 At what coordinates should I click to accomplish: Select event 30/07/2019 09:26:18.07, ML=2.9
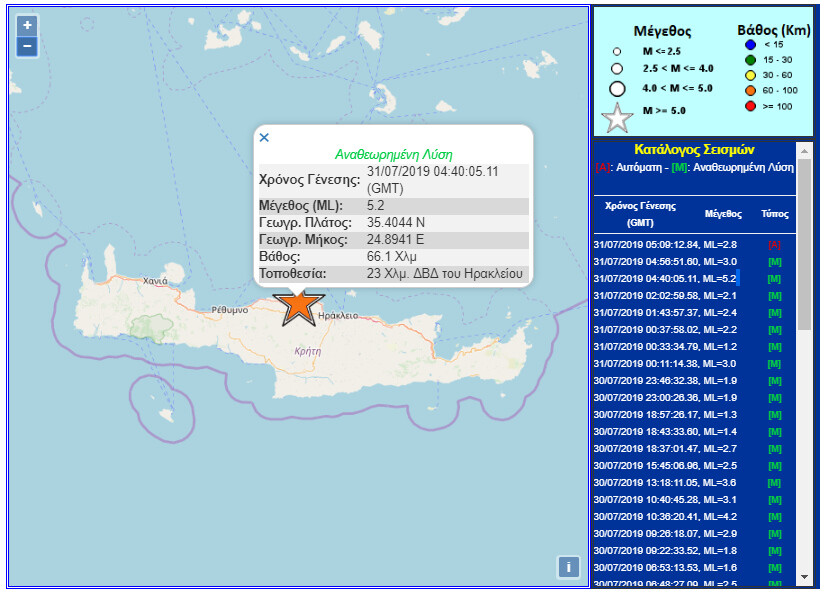tap(665, 534)
